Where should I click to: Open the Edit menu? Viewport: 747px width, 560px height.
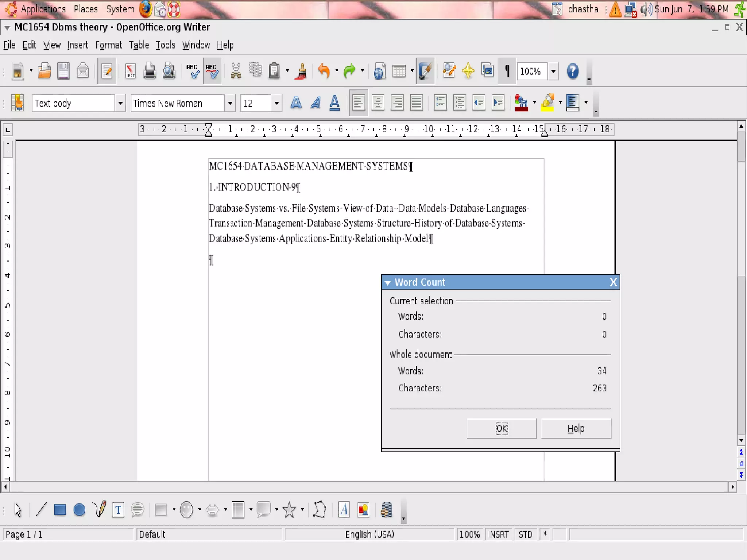click(29, 45)
